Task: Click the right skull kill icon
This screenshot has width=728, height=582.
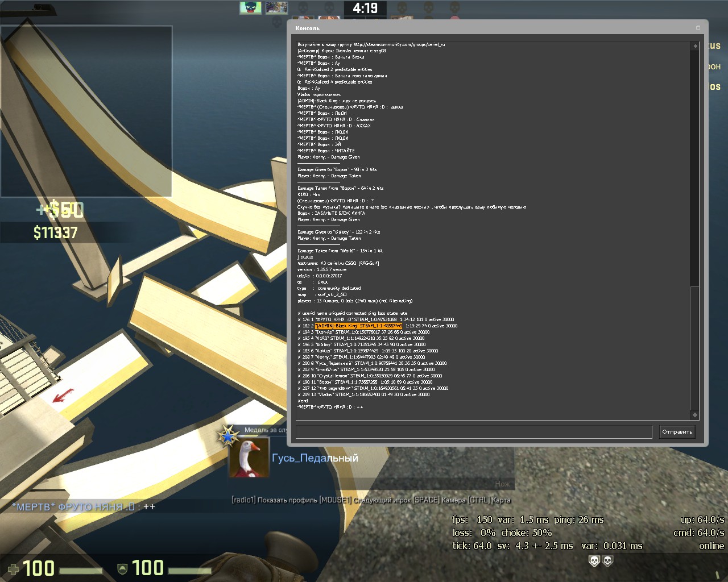Action: [x=607, y=561]
